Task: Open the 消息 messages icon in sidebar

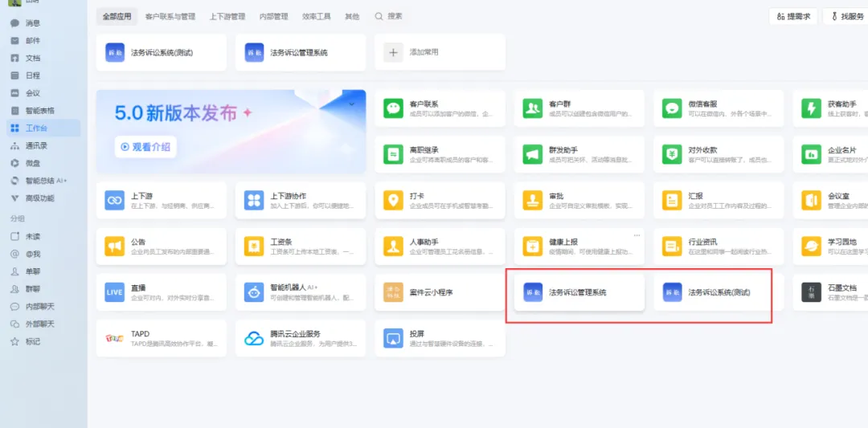Action: tap(15, 23)
